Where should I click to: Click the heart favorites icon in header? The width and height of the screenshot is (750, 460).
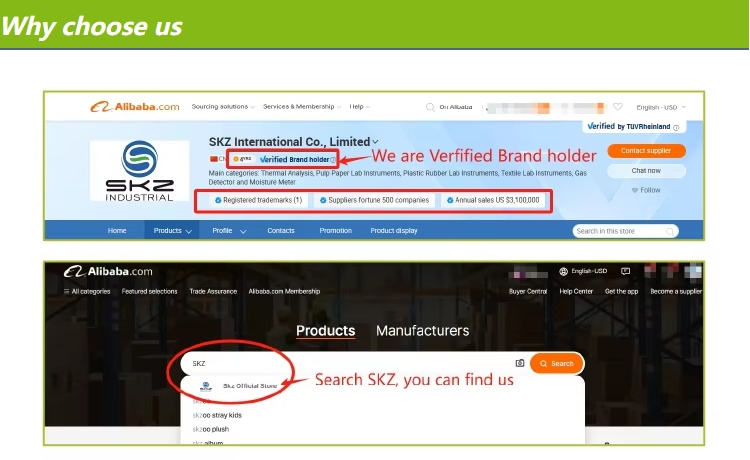tap(618, 107)
